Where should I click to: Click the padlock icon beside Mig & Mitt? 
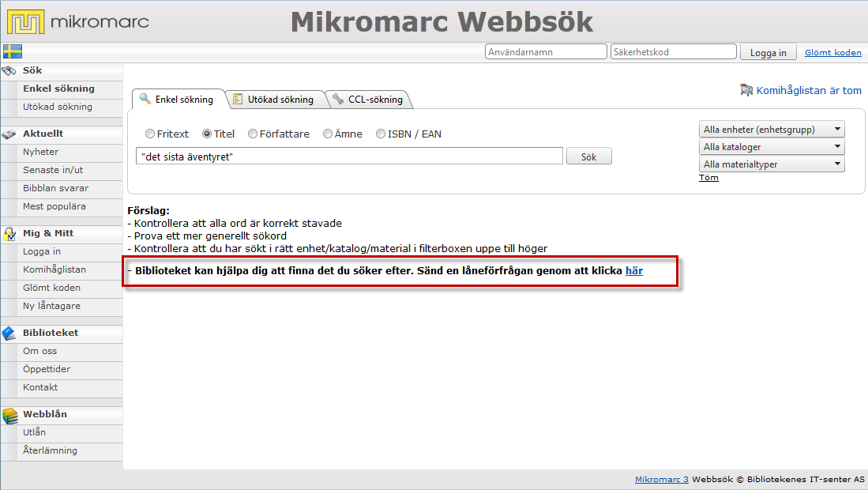(9, 234)
